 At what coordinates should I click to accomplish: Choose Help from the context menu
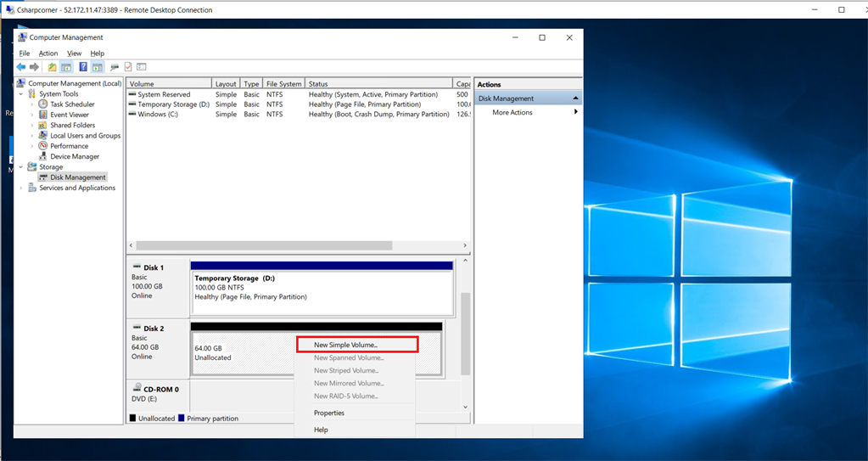pyautogui.click(x=355, y=430)
